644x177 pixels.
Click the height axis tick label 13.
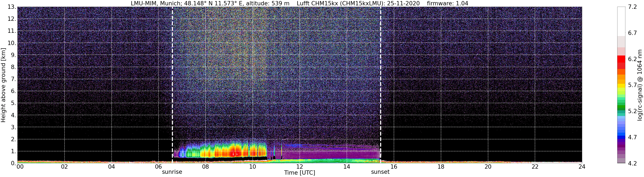coord(12,7)
